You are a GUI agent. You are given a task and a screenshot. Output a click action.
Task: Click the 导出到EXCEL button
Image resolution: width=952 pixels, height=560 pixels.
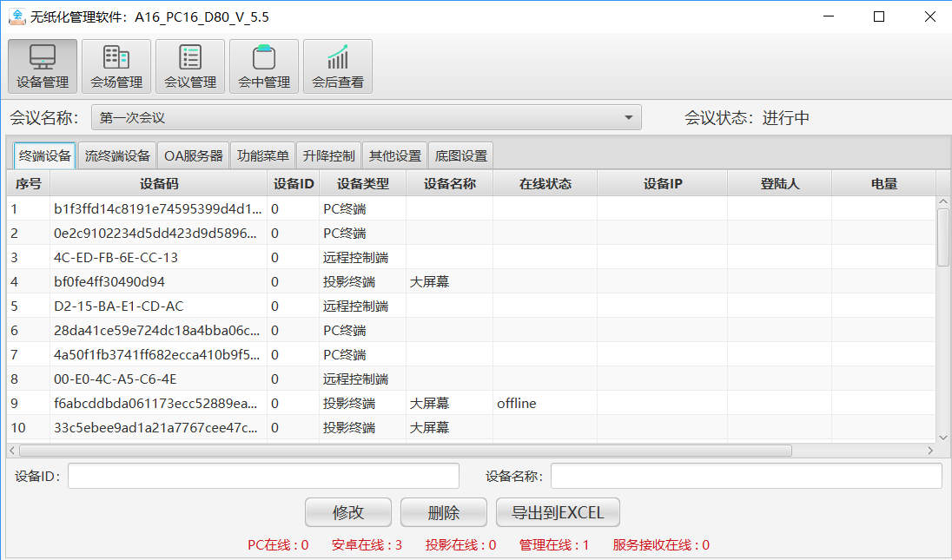pyautogui.click(x=558, y=512)
